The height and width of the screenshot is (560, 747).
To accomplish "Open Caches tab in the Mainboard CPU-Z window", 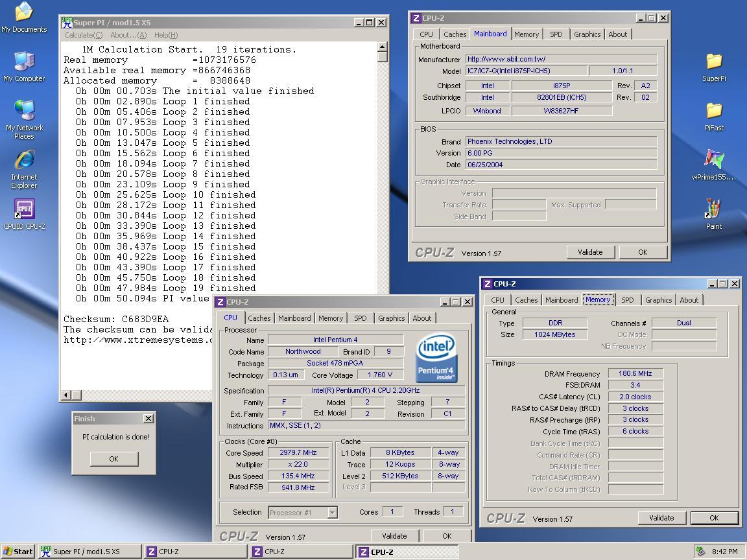I will 455,34.
